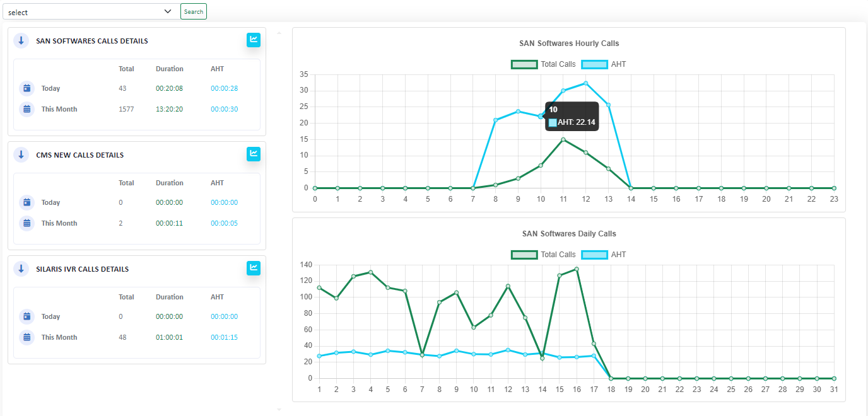Collapse the SILARIS IVR CALLS DETAILS card

point(21,268)
